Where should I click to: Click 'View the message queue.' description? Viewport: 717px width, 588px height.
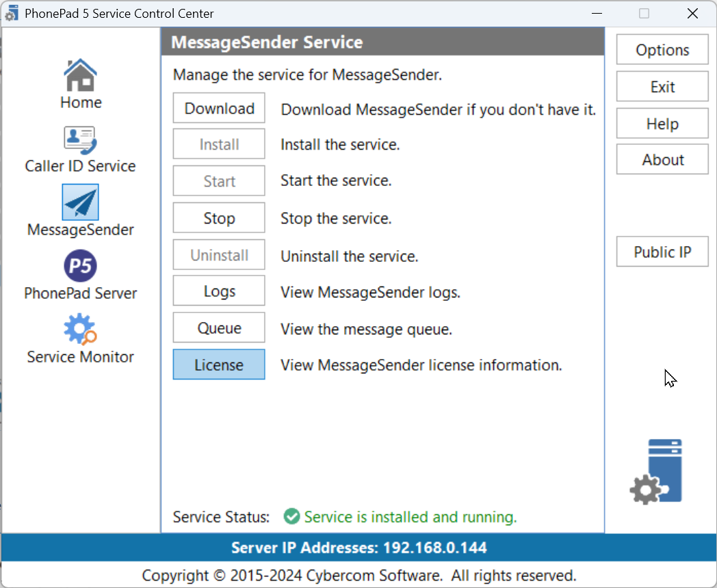pos(366,329)
